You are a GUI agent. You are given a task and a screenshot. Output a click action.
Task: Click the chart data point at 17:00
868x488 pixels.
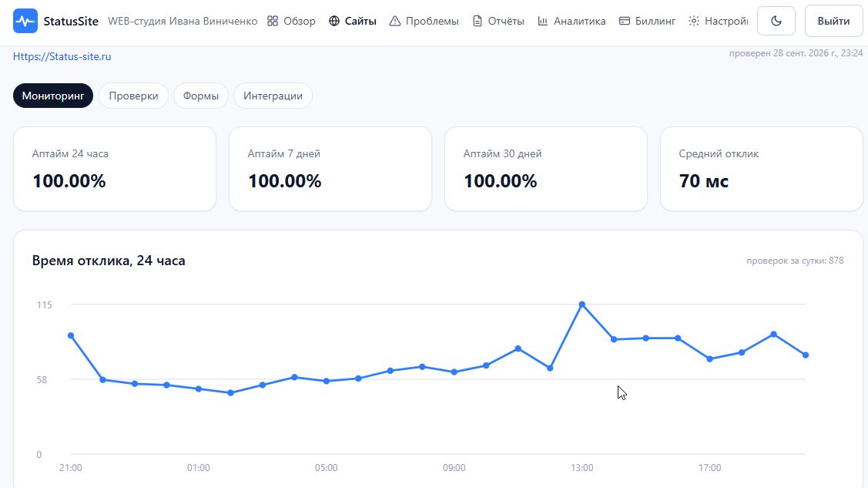[709, 359]
